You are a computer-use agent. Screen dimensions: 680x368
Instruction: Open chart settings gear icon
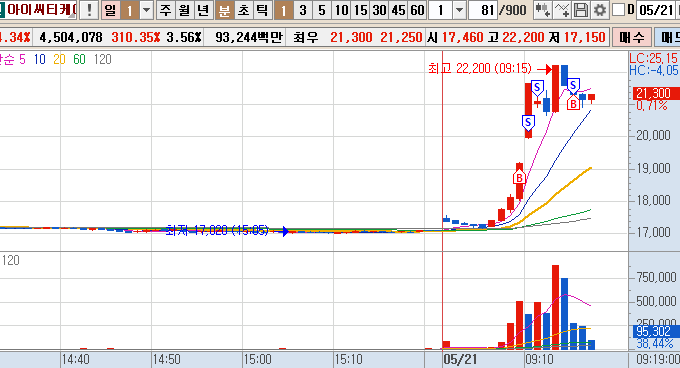pyautogui.click(x=600, y=10)
